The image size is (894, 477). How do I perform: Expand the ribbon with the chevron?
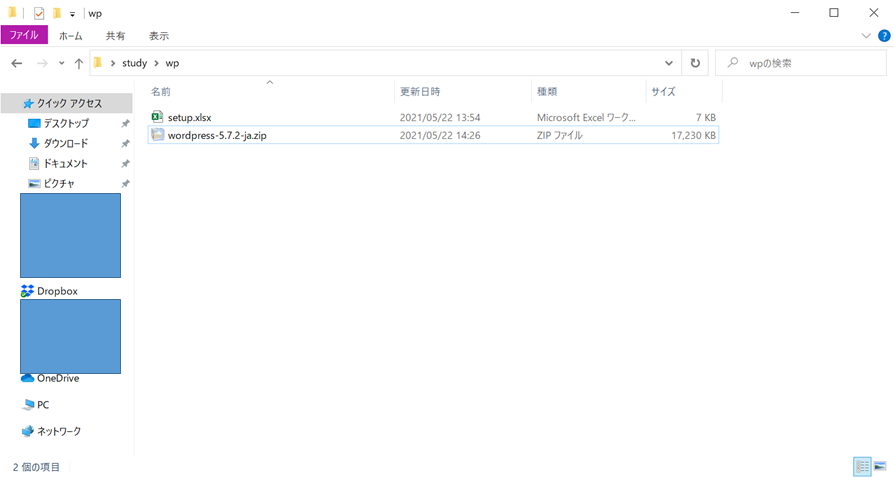click(866, 35)
